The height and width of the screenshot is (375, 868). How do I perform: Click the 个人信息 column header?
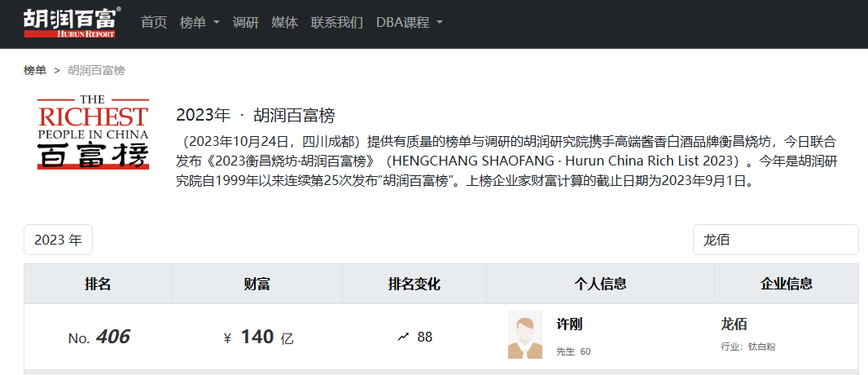[x=600, y=285]
